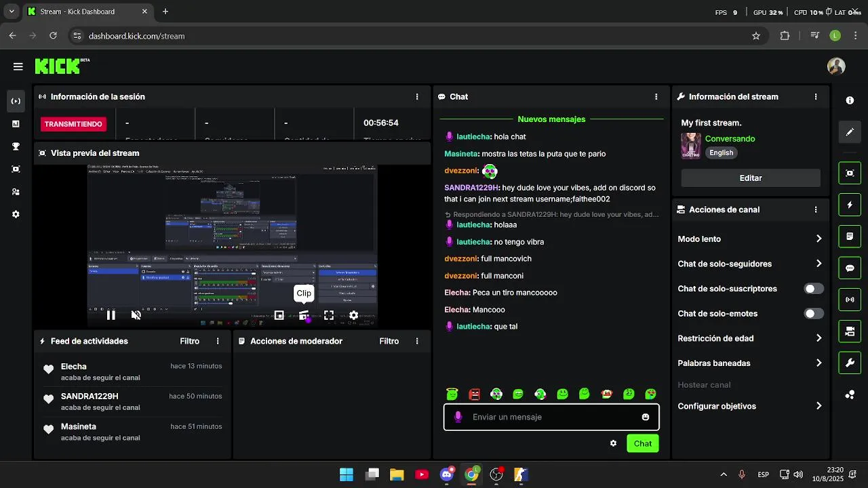Unmute the stream preview audio
868x488 pixels.
pos(136,315)
